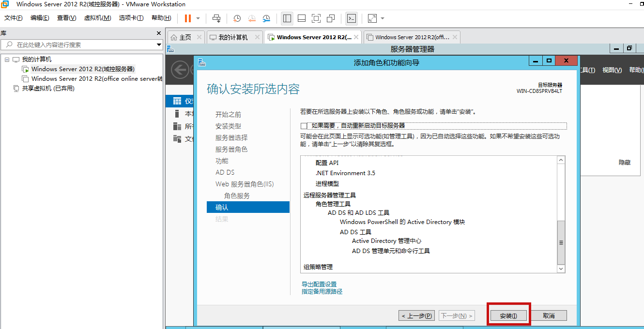Close the 我的计算机 tab with its X
This screenshot has height=329, width=644.
(257, 37)
